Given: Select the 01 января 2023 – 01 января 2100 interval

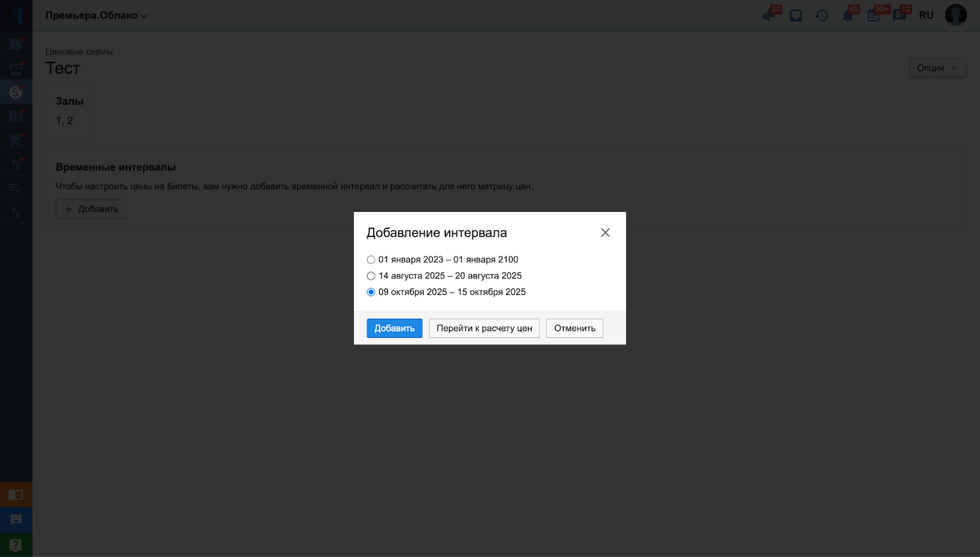Looking at the screenshot, I should (x=371, y=260).
